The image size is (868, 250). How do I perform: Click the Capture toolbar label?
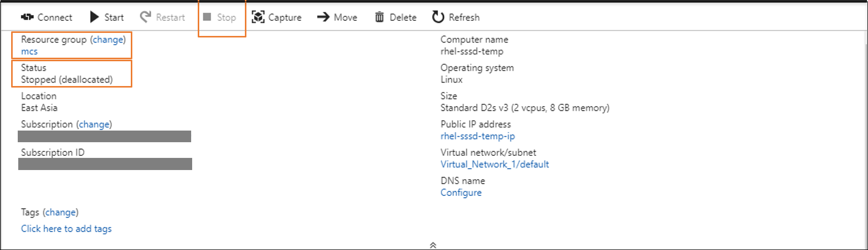pos(284,17)
